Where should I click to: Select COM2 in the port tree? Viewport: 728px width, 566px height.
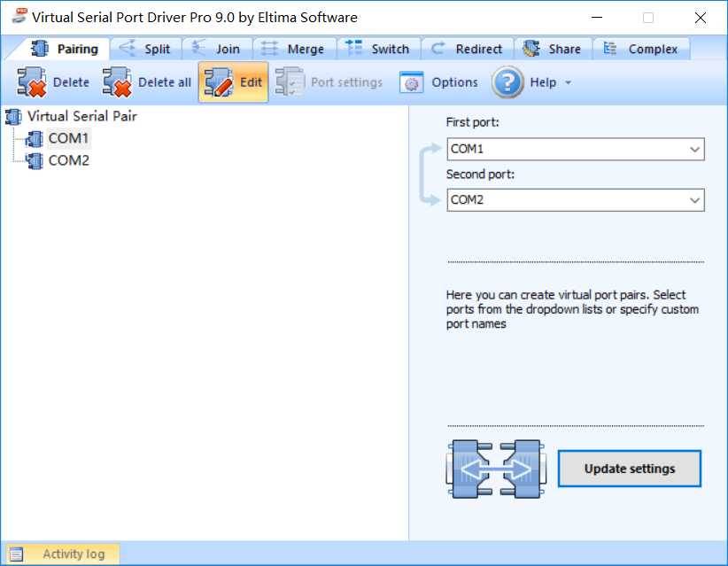pos(69,160)
